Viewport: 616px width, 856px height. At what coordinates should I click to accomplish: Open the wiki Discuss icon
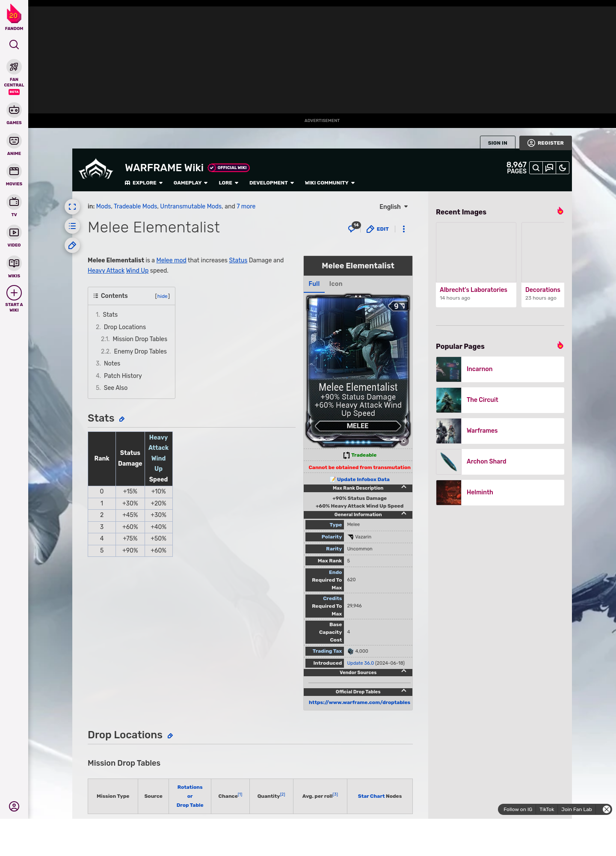coord(549,168)
